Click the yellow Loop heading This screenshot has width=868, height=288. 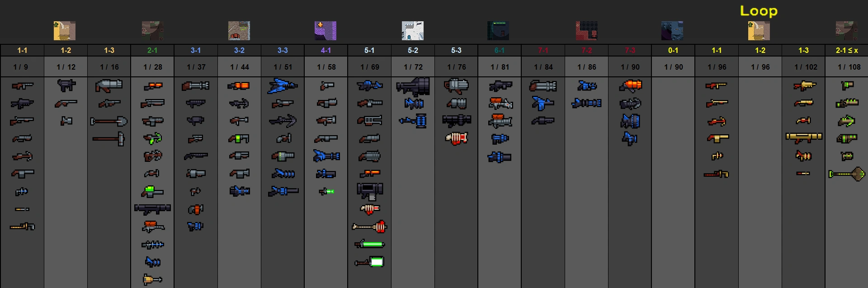pos(759,11)
